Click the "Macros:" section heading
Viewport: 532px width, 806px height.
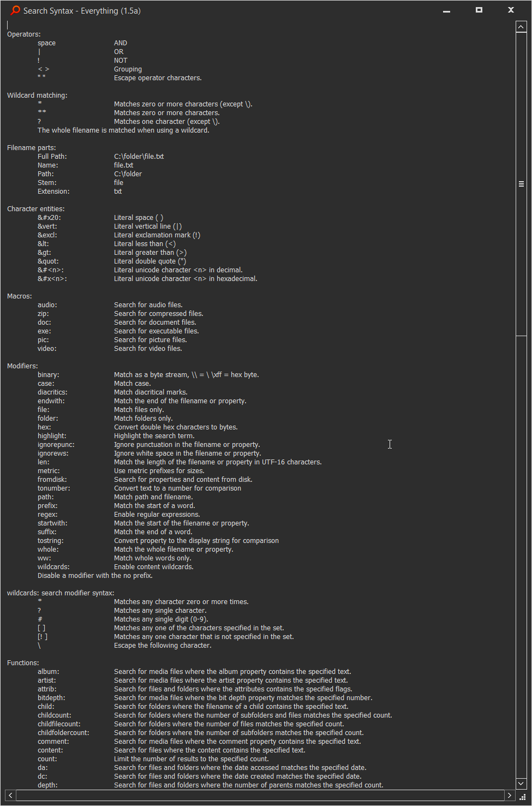coord(20,296)
